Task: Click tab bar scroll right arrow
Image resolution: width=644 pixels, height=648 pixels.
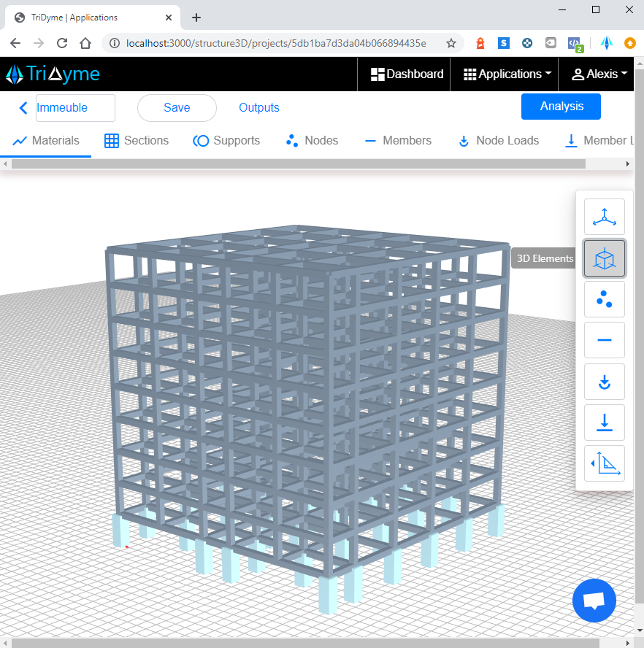Action: (x=628, y=164)
